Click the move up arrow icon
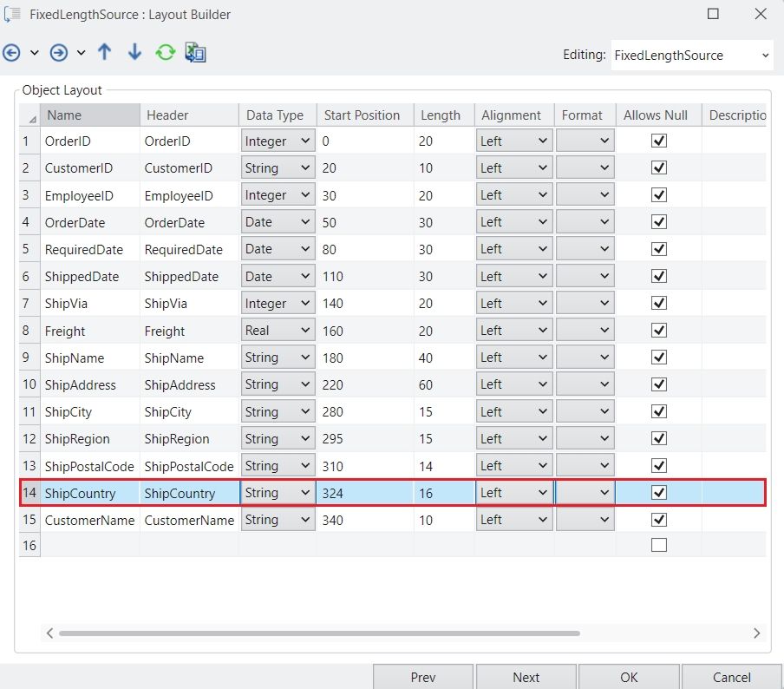This screenshot has width=784, height=689. coord(105,52)
